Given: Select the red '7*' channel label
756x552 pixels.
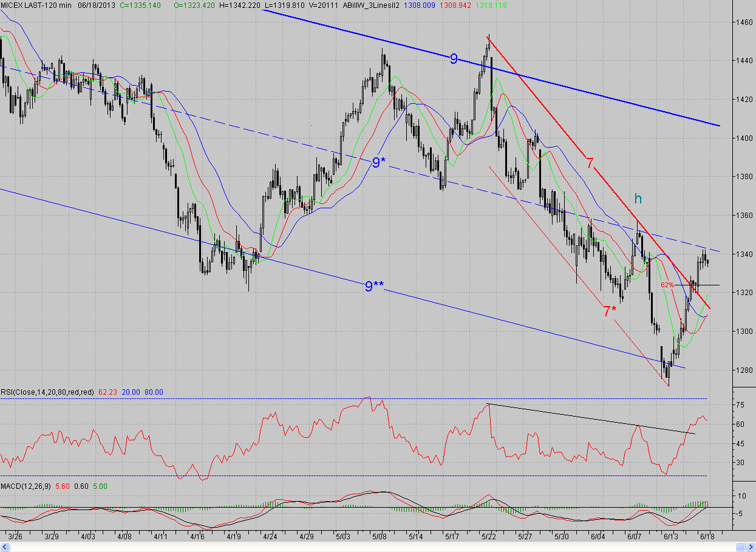Looking at the screenshot, I should [x=610, y=312].
